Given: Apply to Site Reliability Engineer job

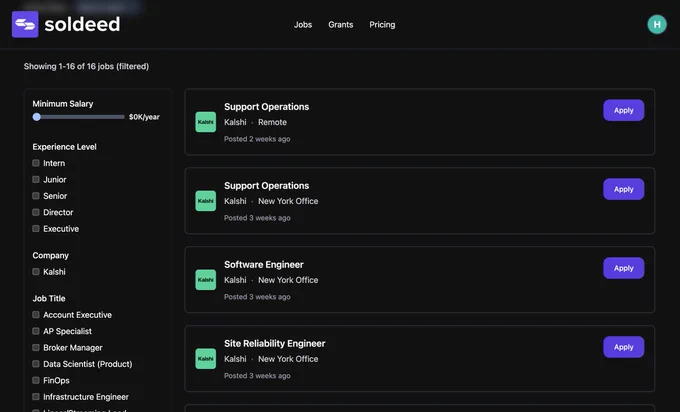Looking at the screenshot, I should coord(623,347).
